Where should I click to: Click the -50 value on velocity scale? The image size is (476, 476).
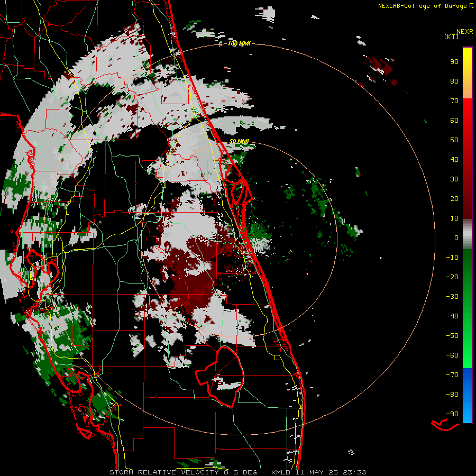tap(452, 336)
